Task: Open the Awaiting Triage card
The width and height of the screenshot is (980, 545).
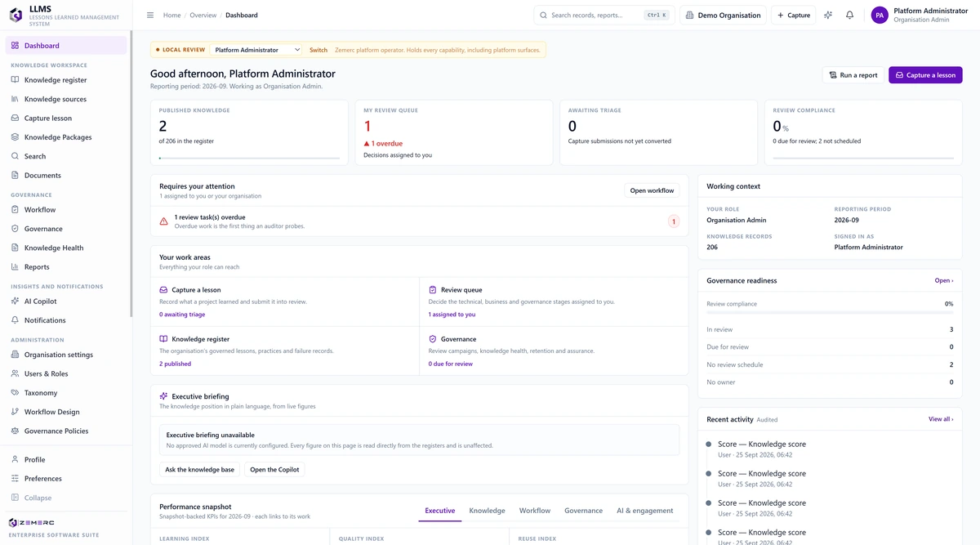Action: 658,132
